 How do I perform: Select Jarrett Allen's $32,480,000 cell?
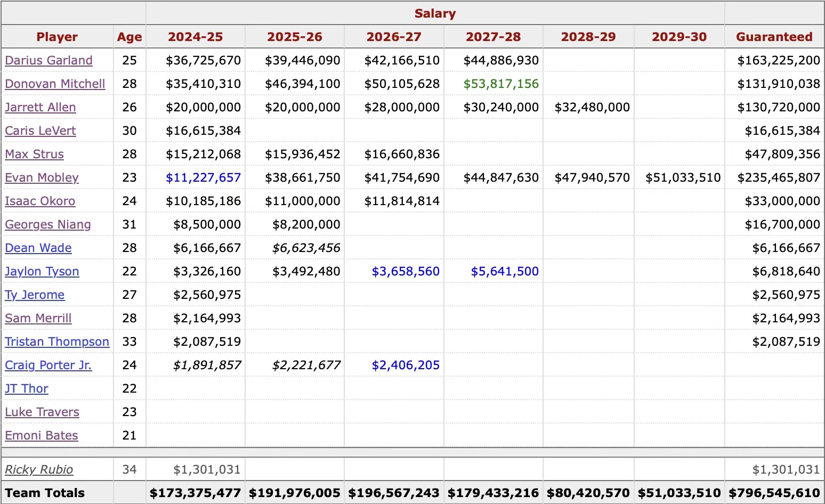[x=588, y=107]
